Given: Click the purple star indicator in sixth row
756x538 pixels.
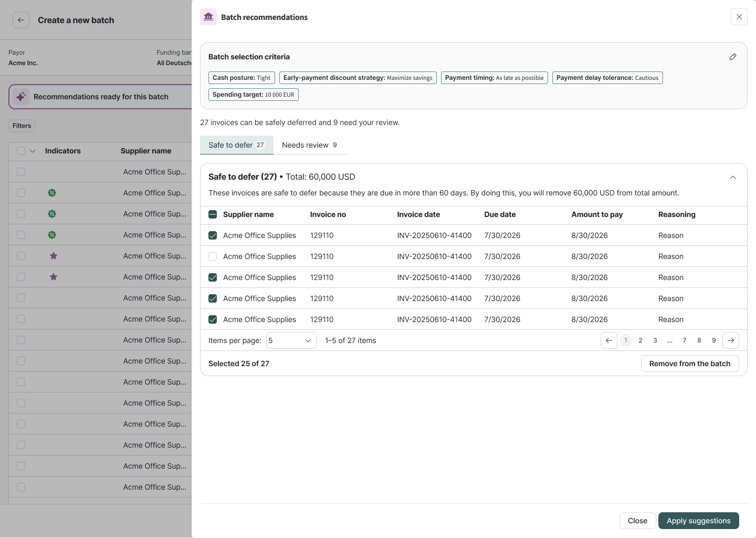Looking at the screenshot, I should point(54,277).
